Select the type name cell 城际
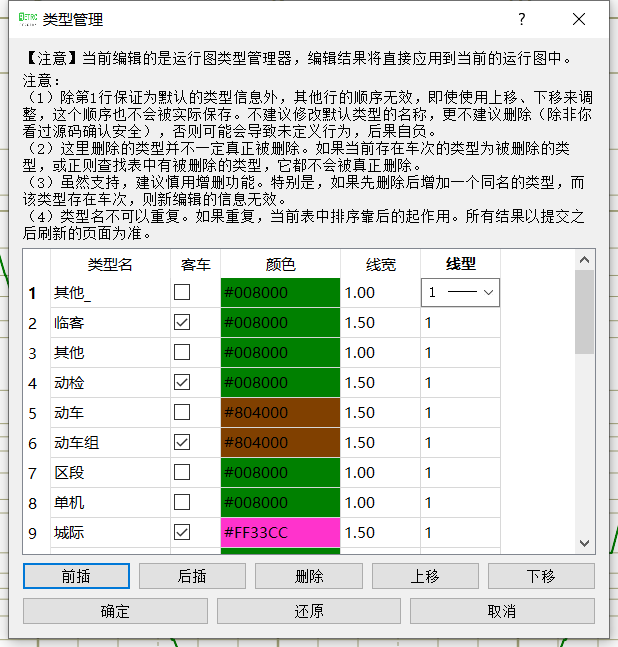Image resolution: width=618 pixels, height=647 pixels. [110, 532]
